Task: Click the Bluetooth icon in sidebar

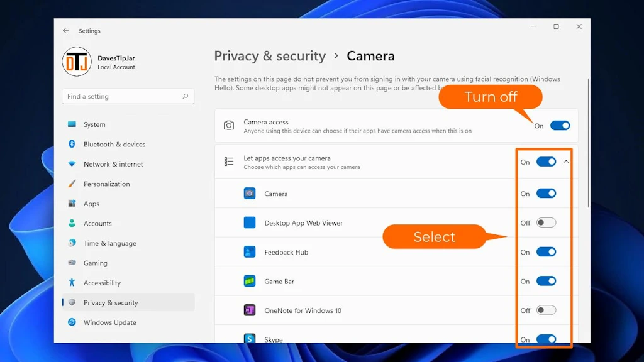Action: (x=72, y=144)
